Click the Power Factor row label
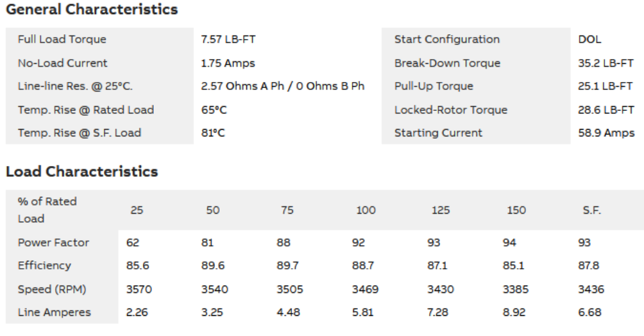The width and height of the screenshot is (644, 336). 53,243
